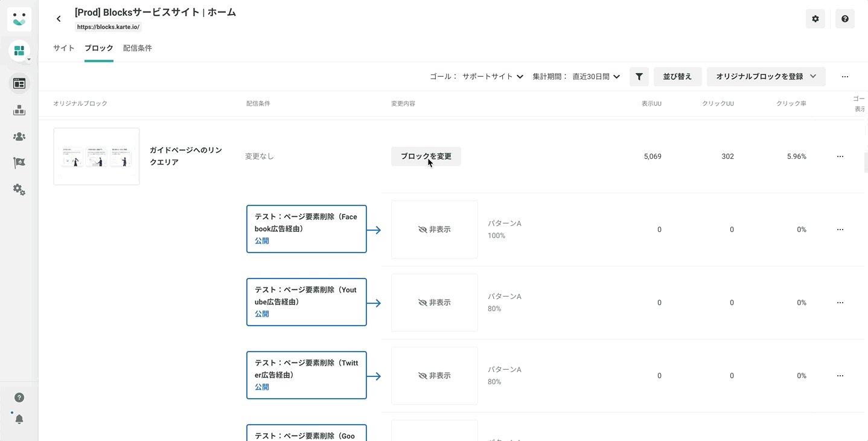Viewport: 868px width, 441px height.
Task: Open settings gear in top right
Action: tap(815, 19)
